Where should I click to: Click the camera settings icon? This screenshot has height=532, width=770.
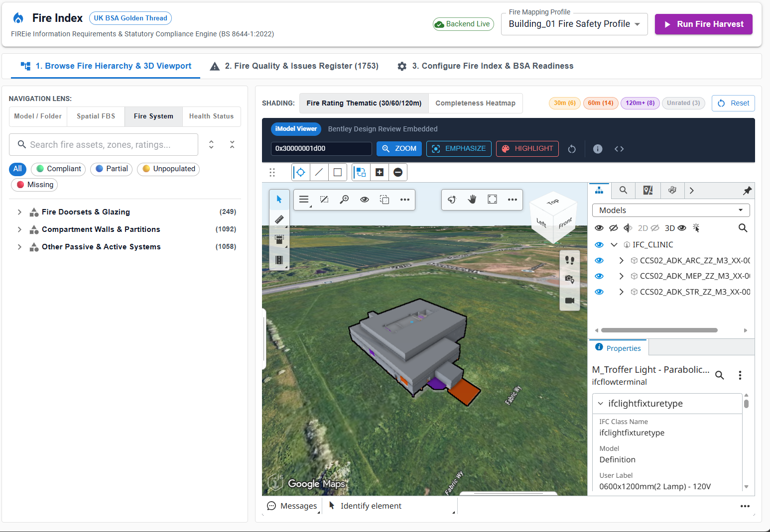tap(570, 279)
